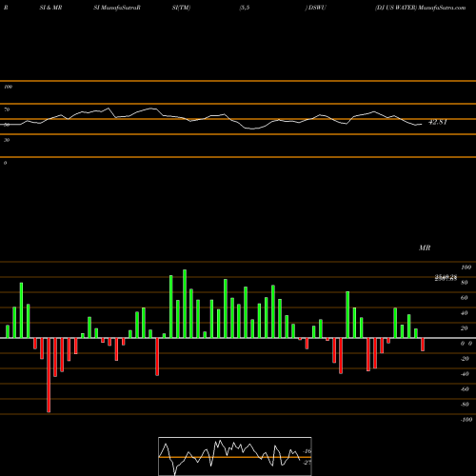Click the 'SI(TM)' header label
This screenshot has width=476, height=476.
tap(181, 8)
